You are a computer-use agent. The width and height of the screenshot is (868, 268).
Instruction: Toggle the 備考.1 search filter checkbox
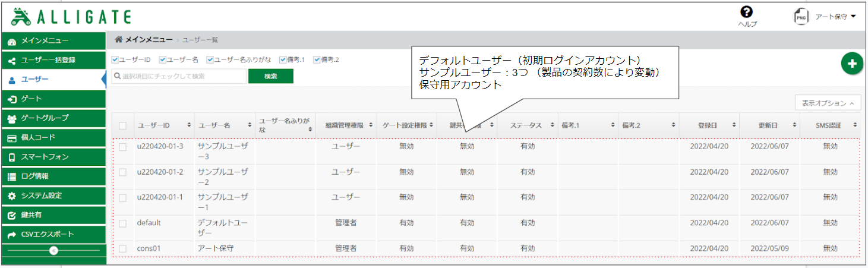pyautogui.click(x=283, y=59)
